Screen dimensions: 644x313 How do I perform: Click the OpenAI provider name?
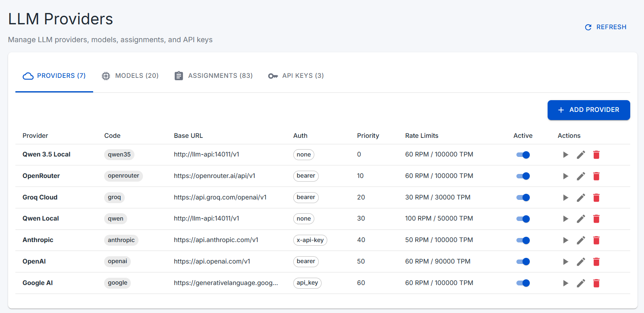[34, 262]
